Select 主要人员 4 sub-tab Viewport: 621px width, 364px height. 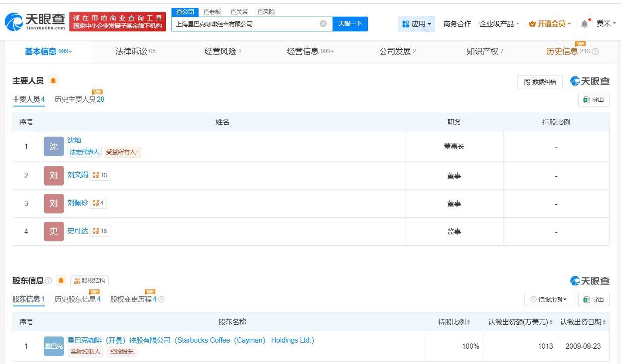[x=29, y=99]
